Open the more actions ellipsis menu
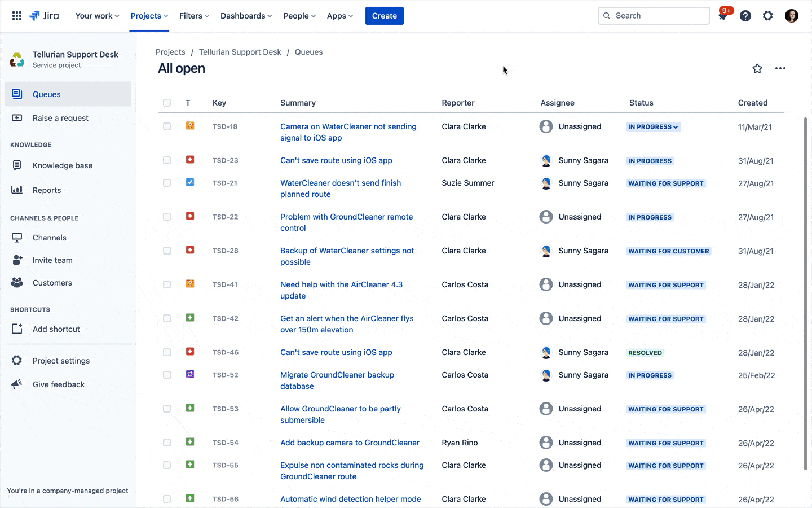Screen dimensions: 812x508 tap(780, 68)
